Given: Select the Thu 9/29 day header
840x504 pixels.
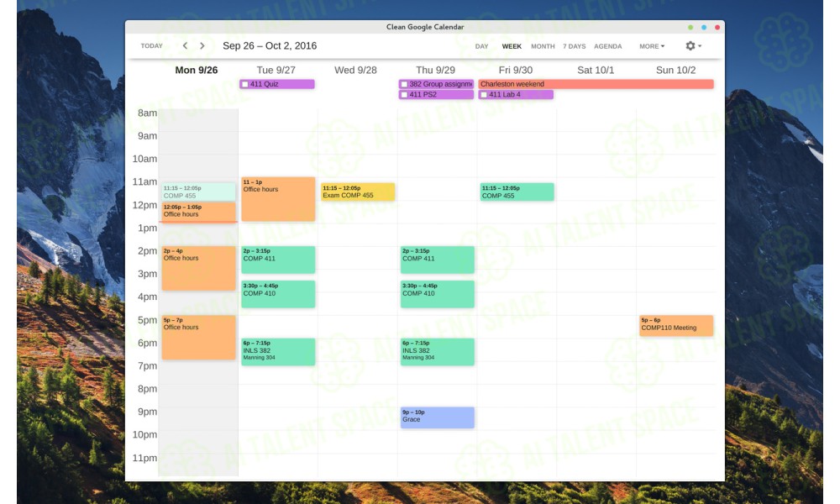Looking at the screenshot, I should 435,71.
